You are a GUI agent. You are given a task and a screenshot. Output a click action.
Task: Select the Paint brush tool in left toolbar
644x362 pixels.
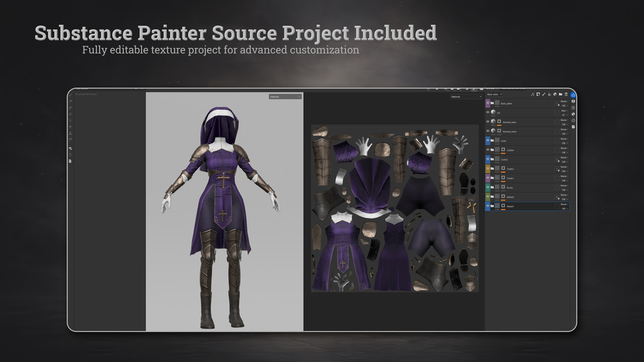[x=71, y=94]
